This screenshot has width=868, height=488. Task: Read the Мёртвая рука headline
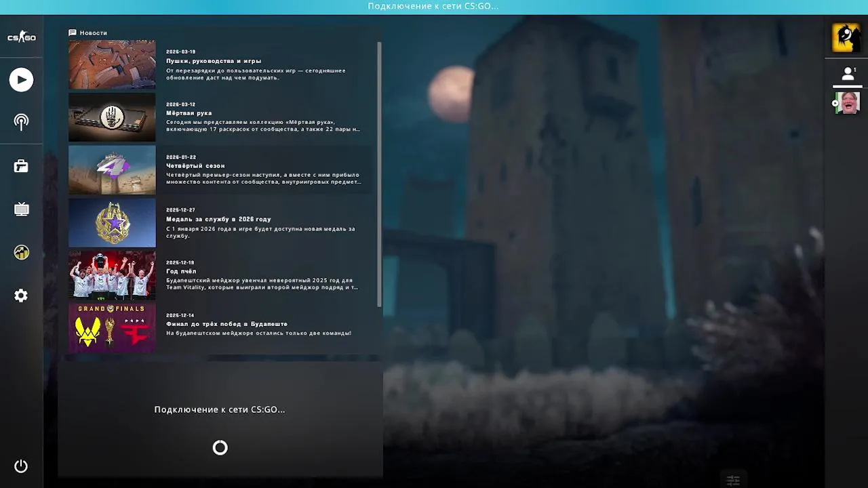pos(189,113)
